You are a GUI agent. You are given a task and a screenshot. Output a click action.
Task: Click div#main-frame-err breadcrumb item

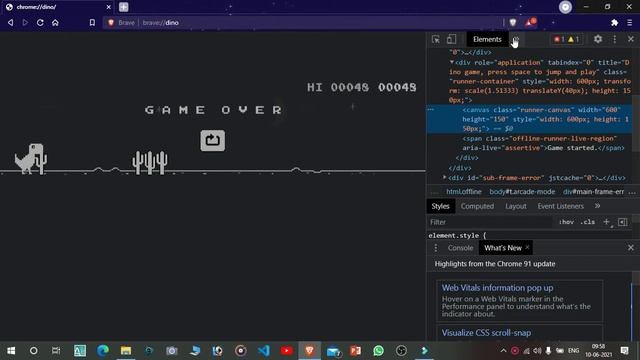point(593,191)
